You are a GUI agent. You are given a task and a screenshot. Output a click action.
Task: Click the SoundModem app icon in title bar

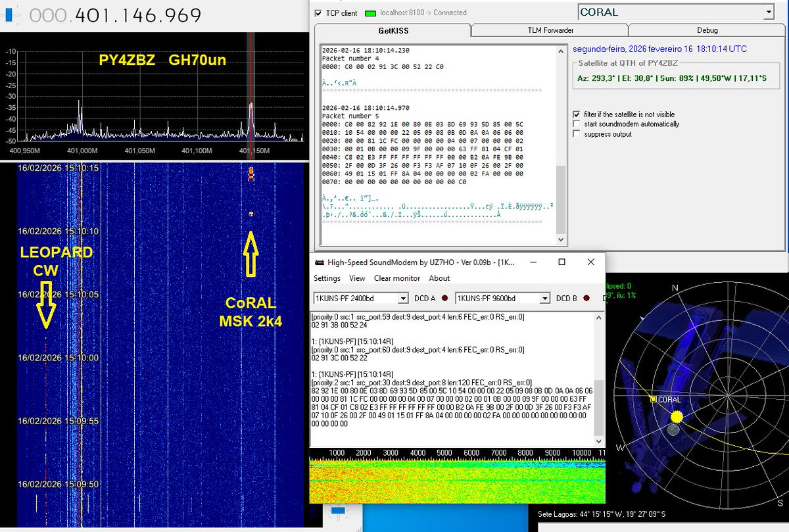tap(319, 262)
